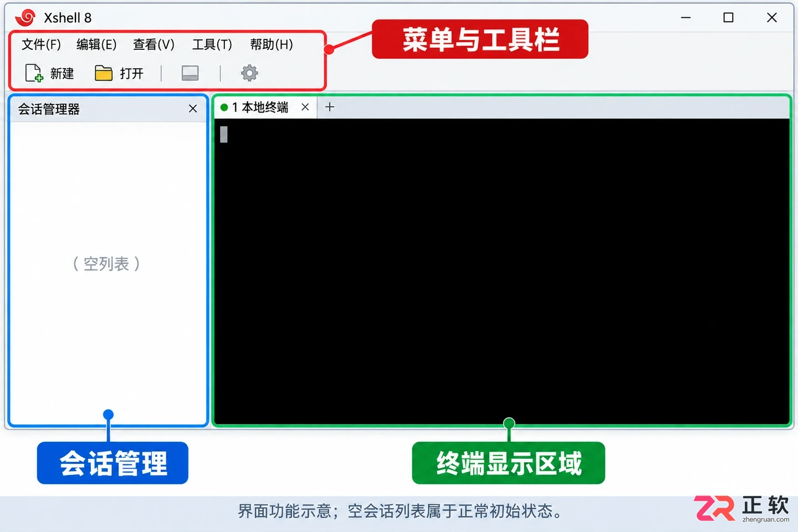
Task: Click inside the black terminal area
Action: point(502,272)
